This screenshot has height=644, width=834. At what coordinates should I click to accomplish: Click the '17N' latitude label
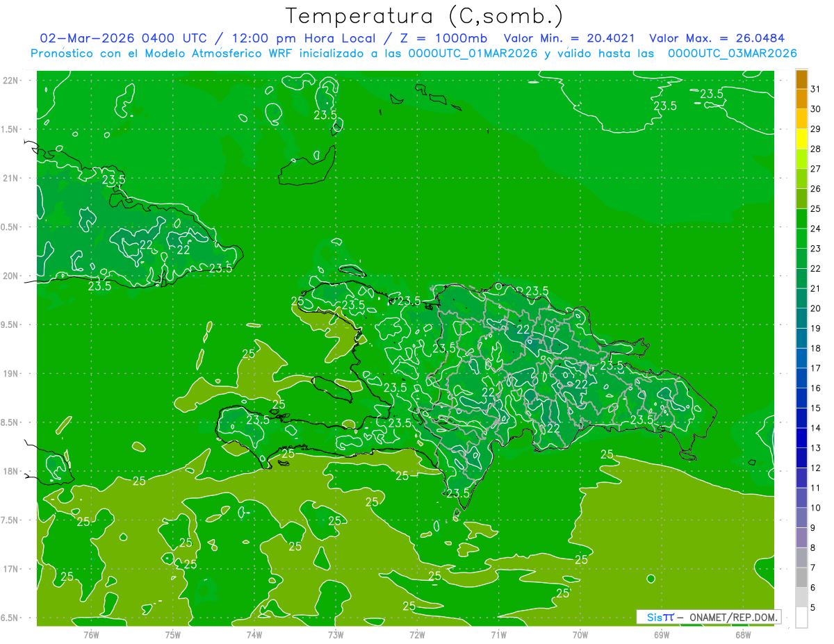pos(12,569)
